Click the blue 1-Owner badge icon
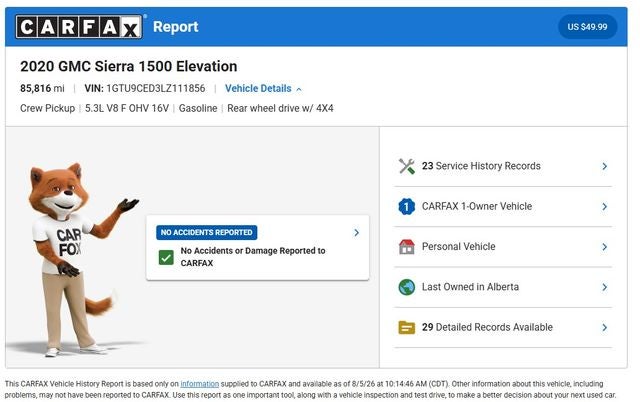This screenshot has width=640, height=402. coord(407,207)
